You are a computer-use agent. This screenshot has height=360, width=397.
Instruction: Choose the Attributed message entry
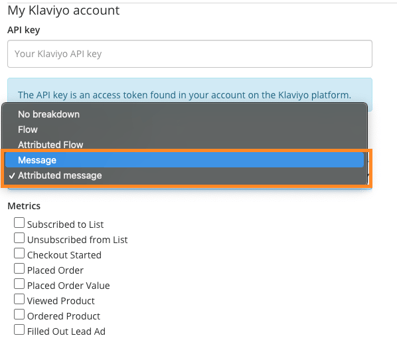click(184, 175)
